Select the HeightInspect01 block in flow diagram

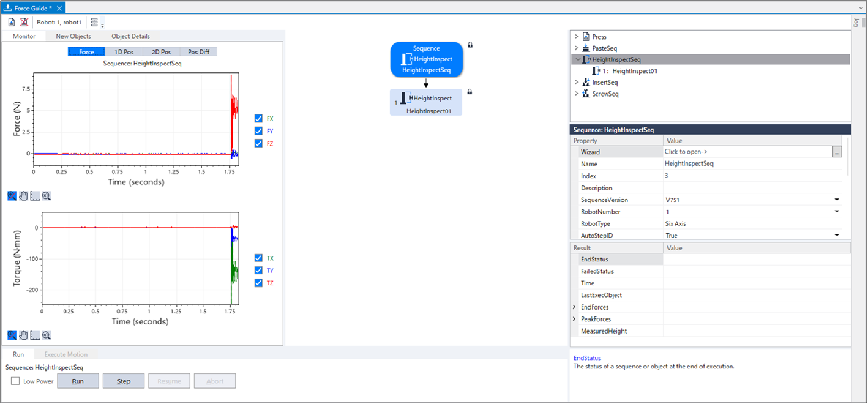[426, 102]
